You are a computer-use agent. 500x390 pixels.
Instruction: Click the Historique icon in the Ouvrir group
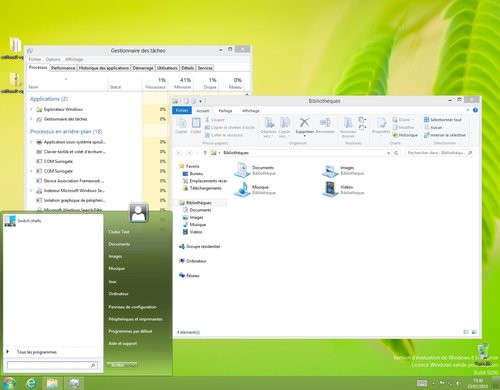point(395,135)
